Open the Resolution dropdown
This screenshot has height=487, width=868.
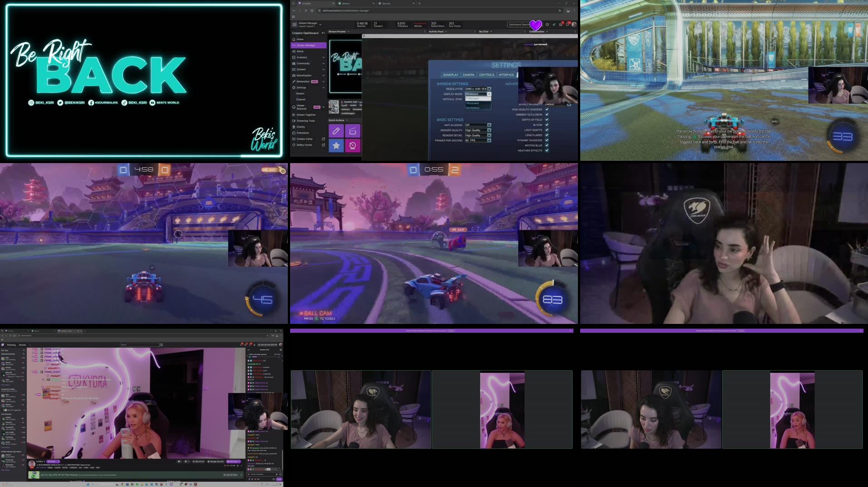click(x=489, y=89)
